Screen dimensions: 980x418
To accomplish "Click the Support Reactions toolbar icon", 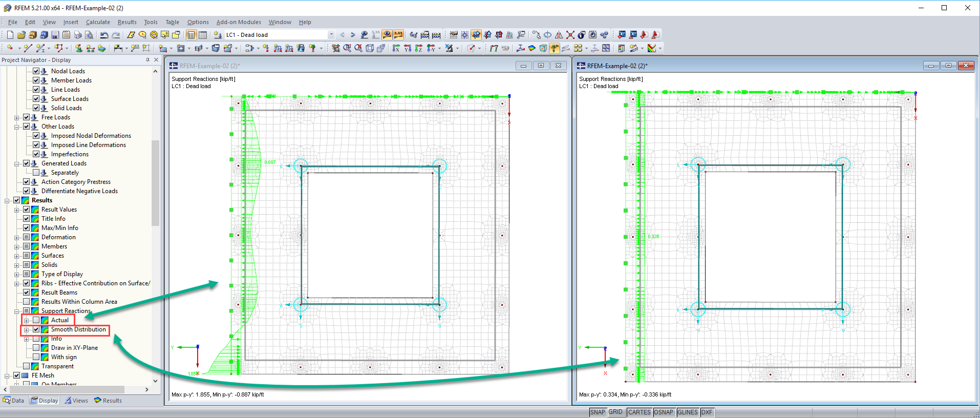I will (x=555, y=48).
